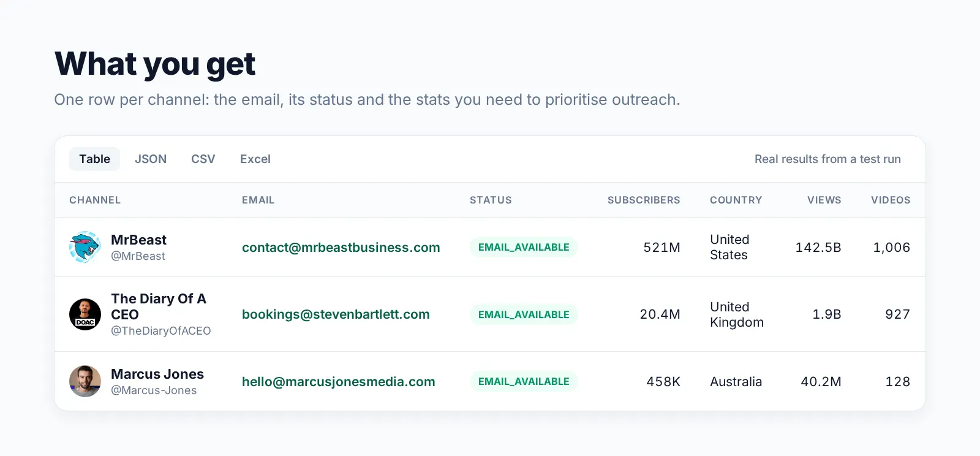The width and height of the screenshot is (980, 456).
Task: Click the @TheDiaryOfACEO handle
Action: [160, 331]
